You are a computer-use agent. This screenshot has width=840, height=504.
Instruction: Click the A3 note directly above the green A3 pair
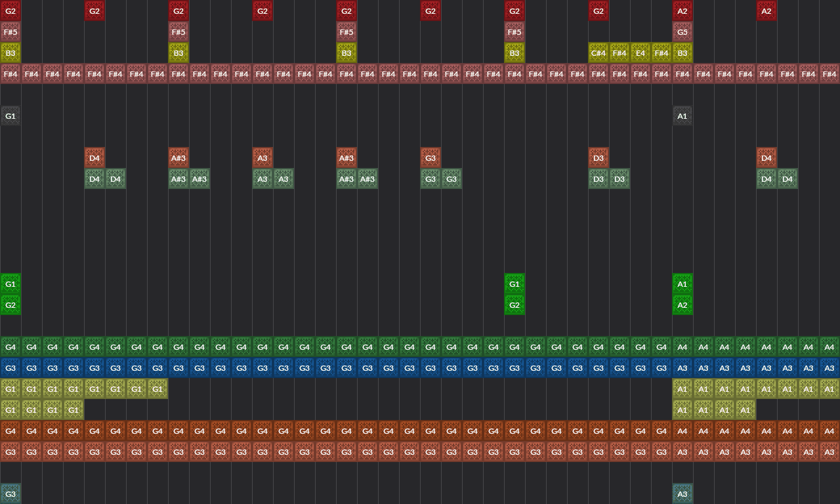tap(262, 157)
